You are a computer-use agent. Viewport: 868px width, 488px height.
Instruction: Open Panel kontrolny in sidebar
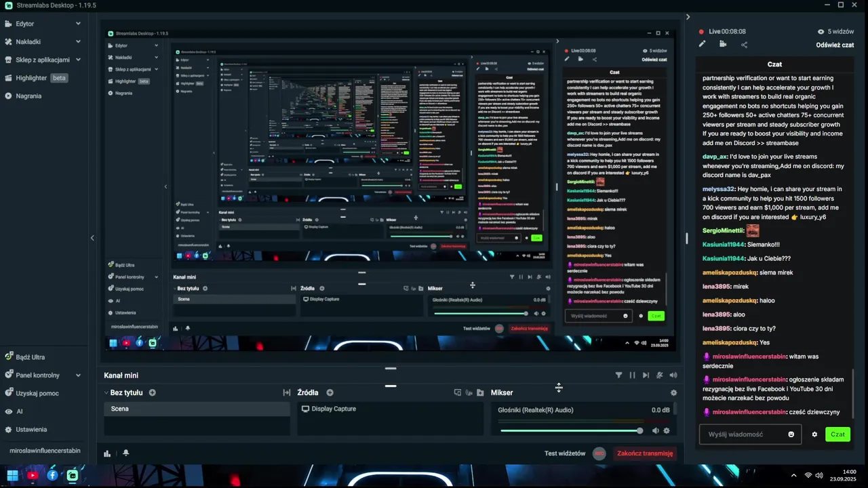point(37,375)
